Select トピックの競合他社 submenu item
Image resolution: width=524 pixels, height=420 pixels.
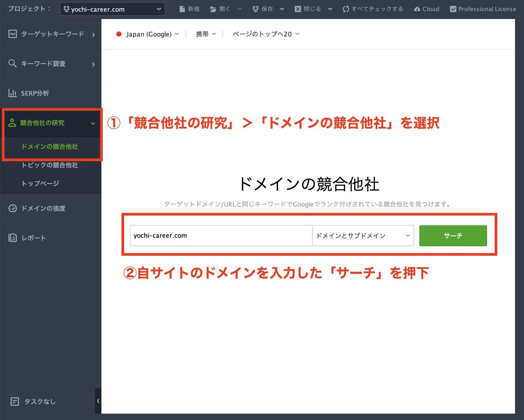tap(50, 165)
